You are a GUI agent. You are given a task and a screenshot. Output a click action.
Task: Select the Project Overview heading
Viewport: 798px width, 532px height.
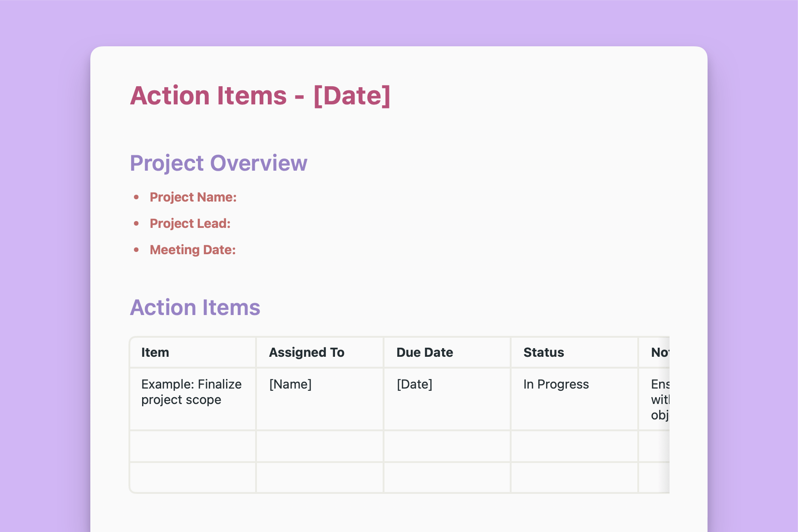click(x=219, y=163)
